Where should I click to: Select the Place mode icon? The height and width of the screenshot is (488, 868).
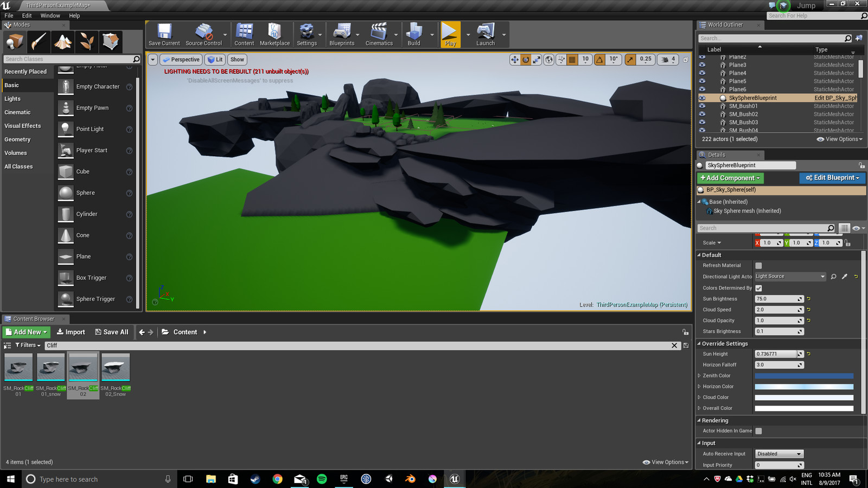(x=15, y=42)
